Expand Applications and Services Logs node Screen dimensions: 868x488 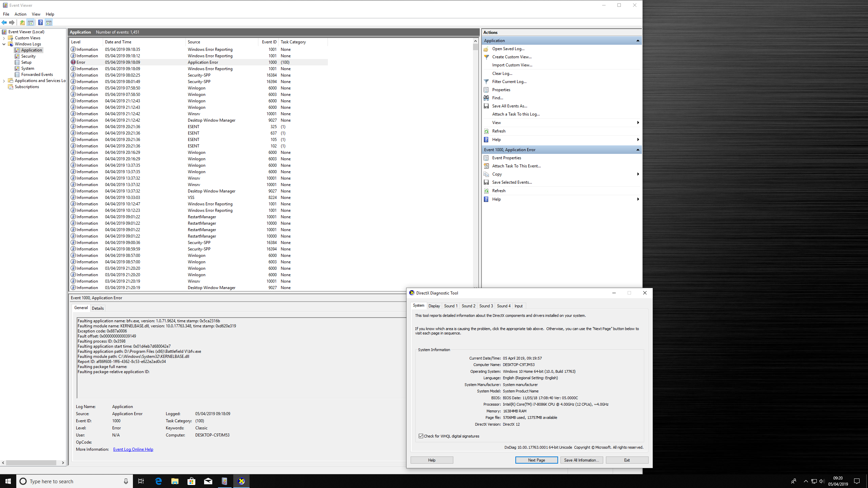coord(4,81)
